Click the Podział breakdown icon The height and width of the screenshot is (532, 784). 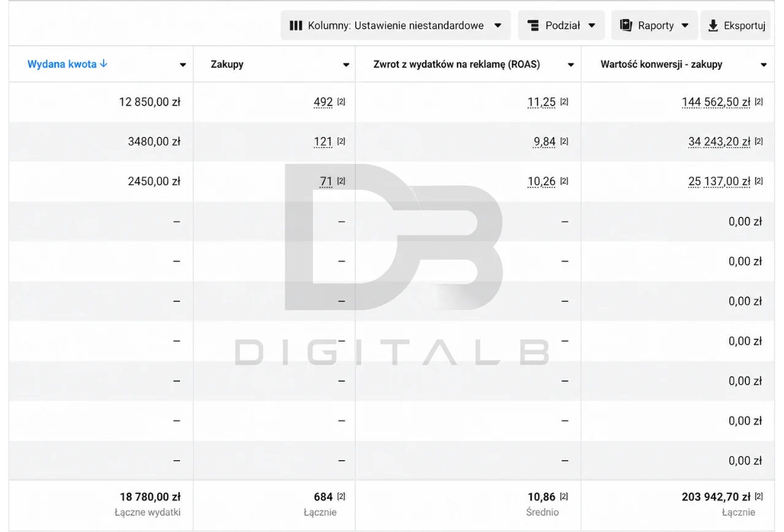tap(533, 26)
